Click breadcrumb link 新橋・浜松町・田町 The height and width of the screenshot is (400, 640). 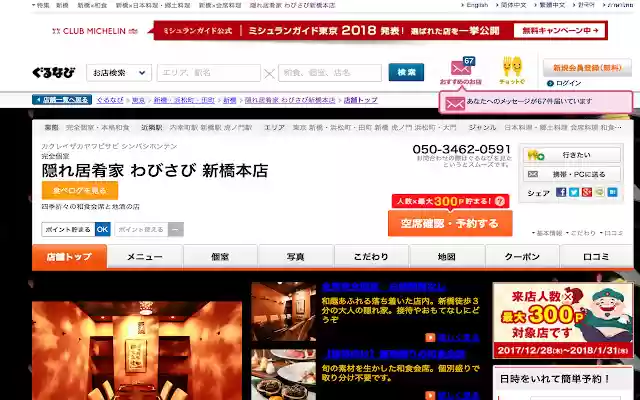[184, 100]
